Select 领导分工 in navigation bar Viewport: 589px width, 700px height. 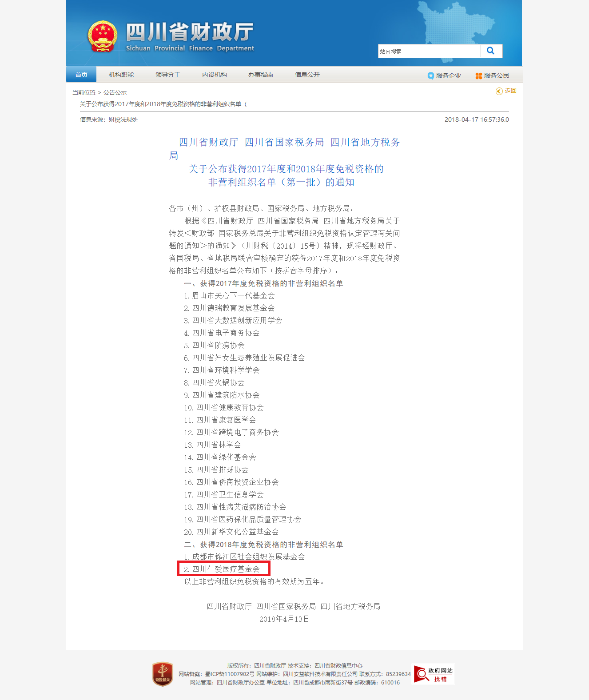168,75
